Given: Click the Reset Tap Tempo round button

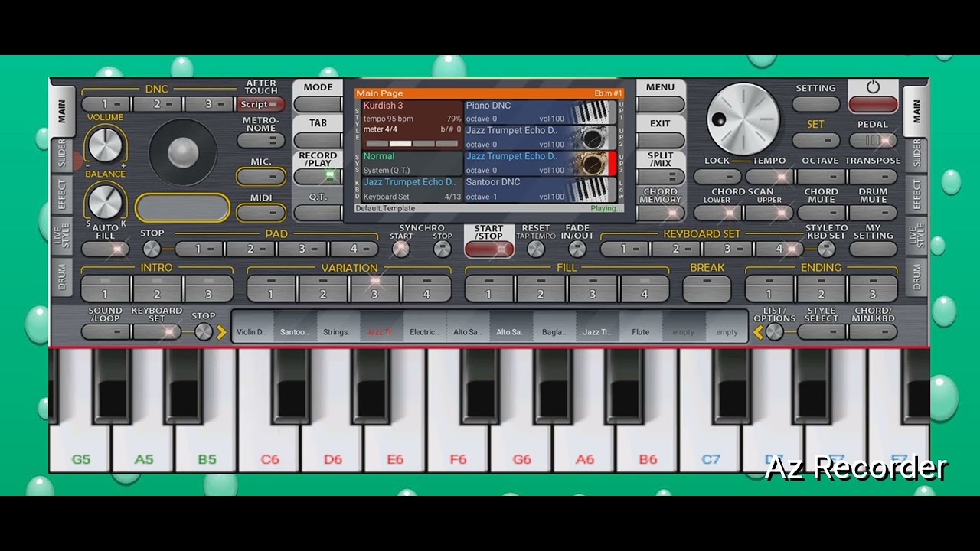Looking at the screenshot, I should tap(536, 249).
